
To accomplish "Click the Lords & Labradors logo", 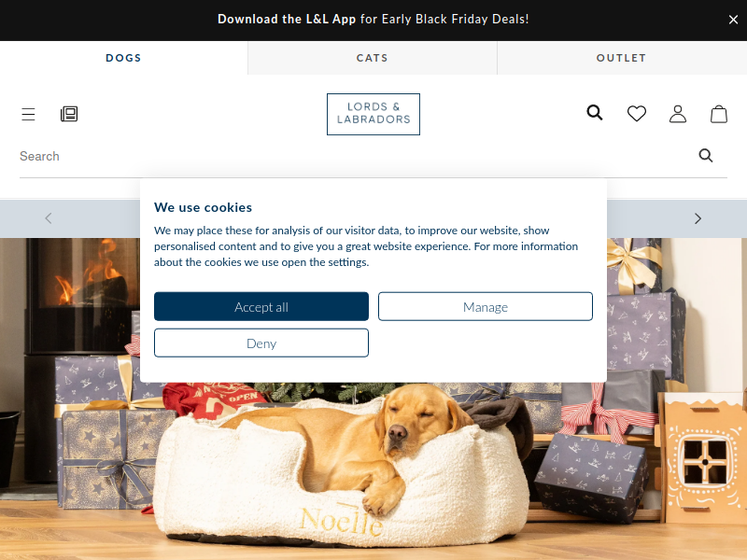I will coord(373,114).
